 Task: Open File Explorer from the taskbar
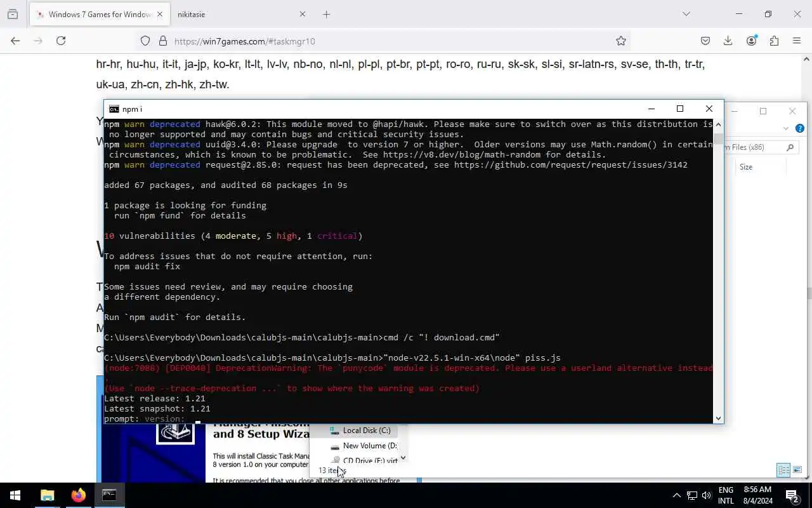(48, 495)
